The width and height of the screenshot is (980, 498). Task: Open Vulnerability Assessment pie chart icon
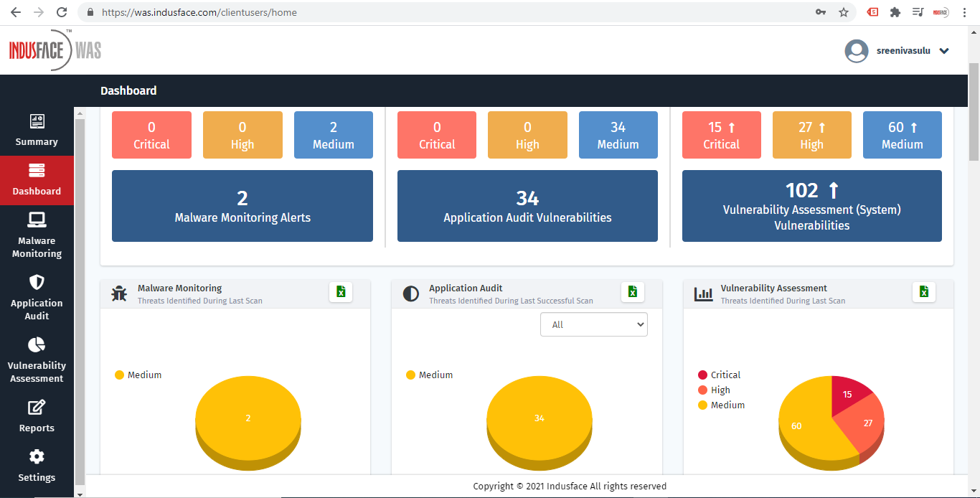(x=37, y=345)
